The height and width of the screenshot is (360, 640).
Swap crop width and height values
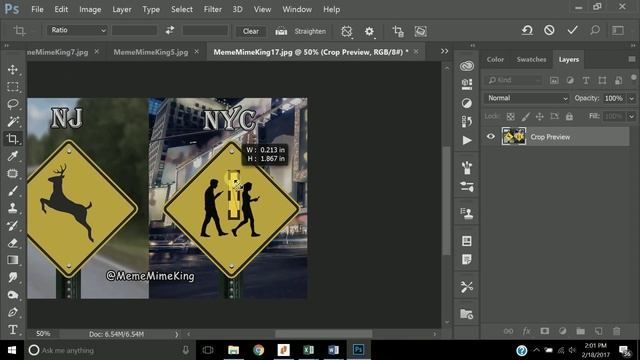click(x=170, y=31)
